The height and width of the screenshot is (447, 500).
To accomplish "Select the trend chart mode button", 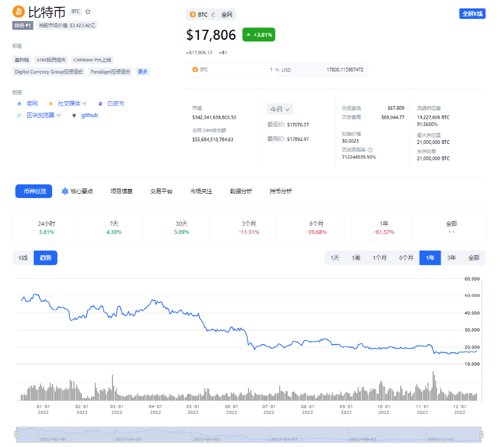I will pos(45,258).
